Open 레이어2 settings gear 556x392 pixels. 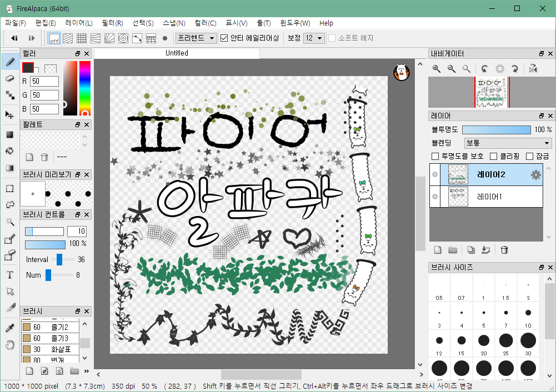[536, 175]
